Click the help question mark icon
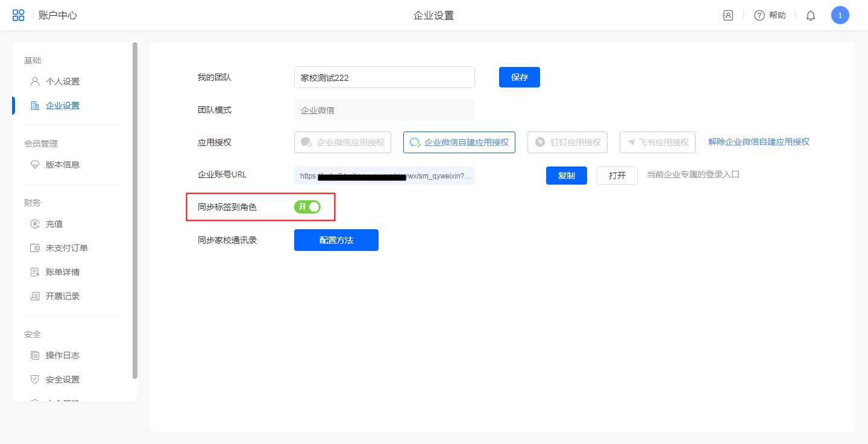 pos(759,16)
